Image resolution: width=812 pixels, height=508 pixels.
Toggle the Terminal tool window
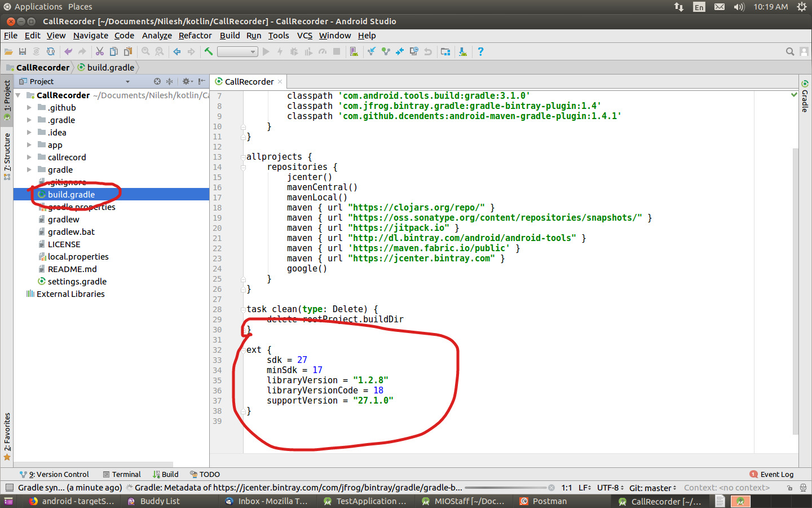[122, 474]
